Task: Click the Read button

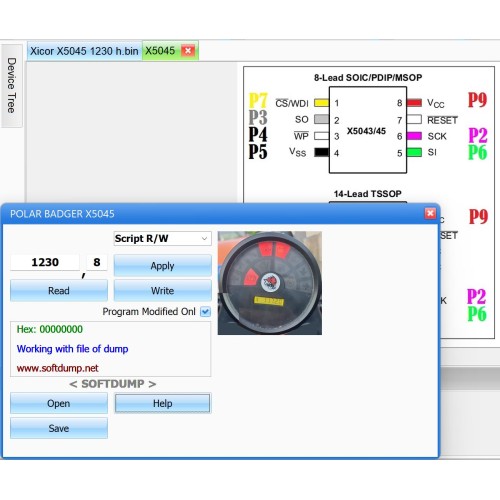Action: click(59, 291)
